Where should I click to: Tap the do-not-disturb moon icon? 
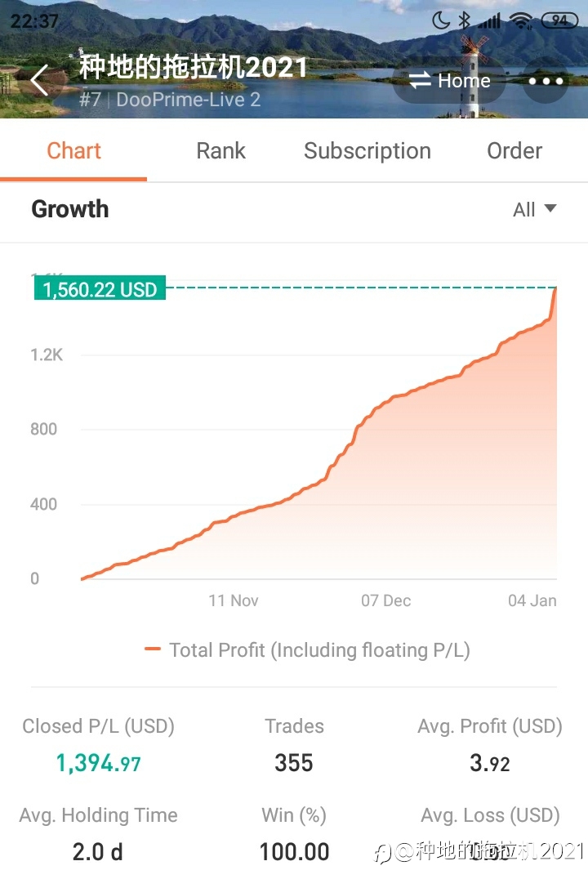[441, 21]
